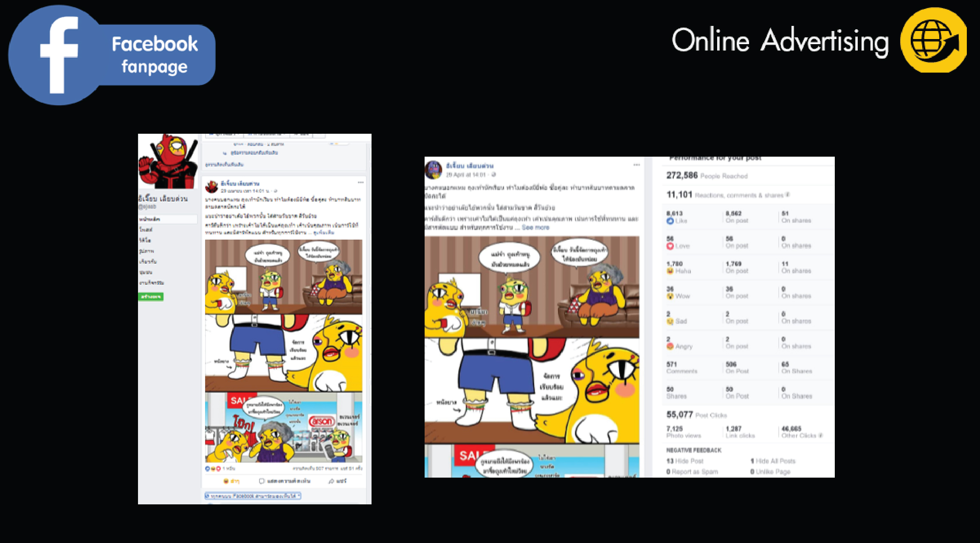Click the 8,613 Like count
Screen dimensions: 980x543
675,214
